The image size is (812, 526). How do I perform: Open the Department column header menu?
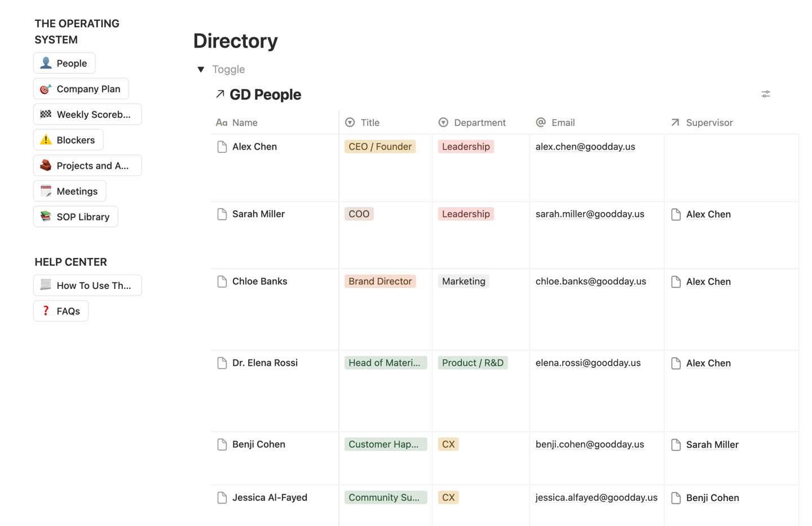479,122
